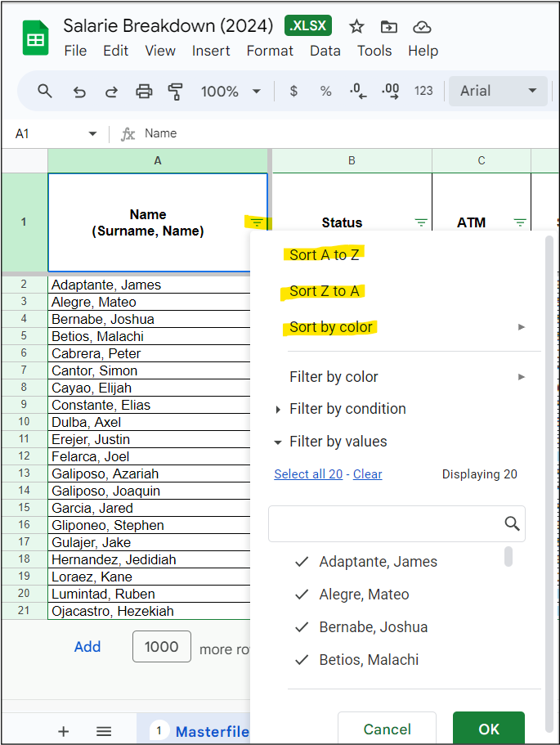Decrease decimal places

(x=357, y=91)
